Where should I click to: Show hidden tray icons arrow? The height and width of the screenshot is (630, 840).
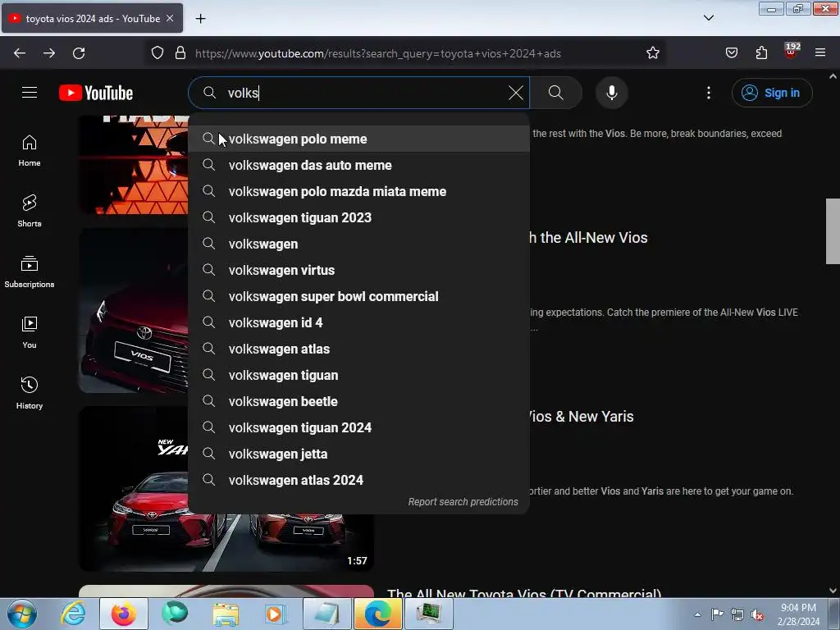tap(697, 614)
